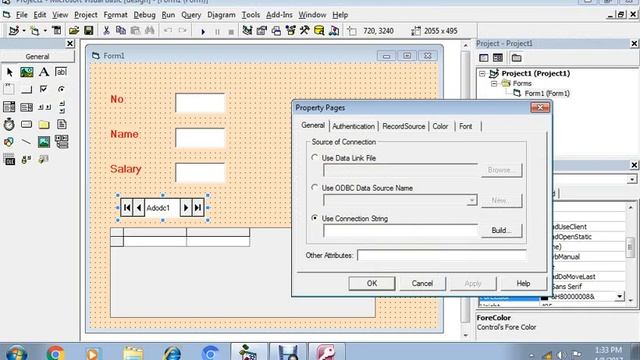Click the Properties list scrollbar thumb
Screen dimensions: 640x360
(631, 247)
